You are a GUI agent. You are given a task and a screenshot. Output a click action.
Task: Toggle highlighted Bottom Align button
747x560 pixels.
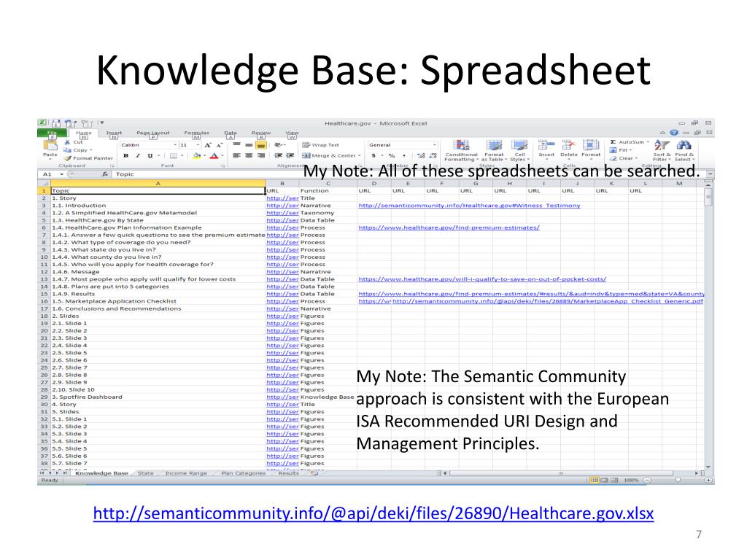click(x=260, y=145)
